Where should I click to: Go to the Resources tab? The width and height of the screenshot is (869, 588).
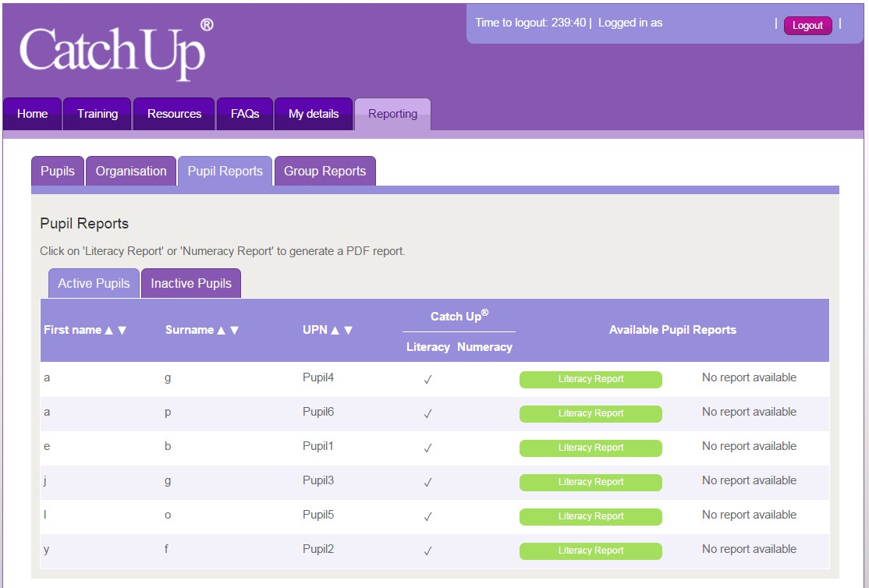(174, 114)
